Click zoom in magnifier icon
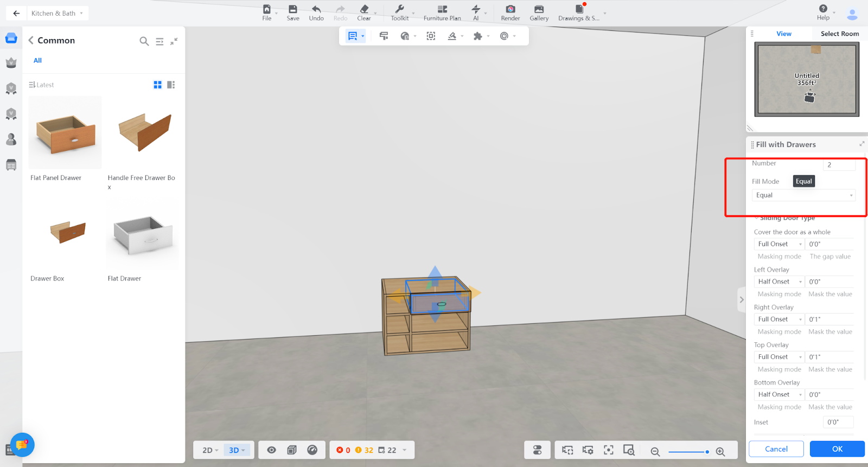Screen dimensions: 868x467 click(x=720, y=452)
